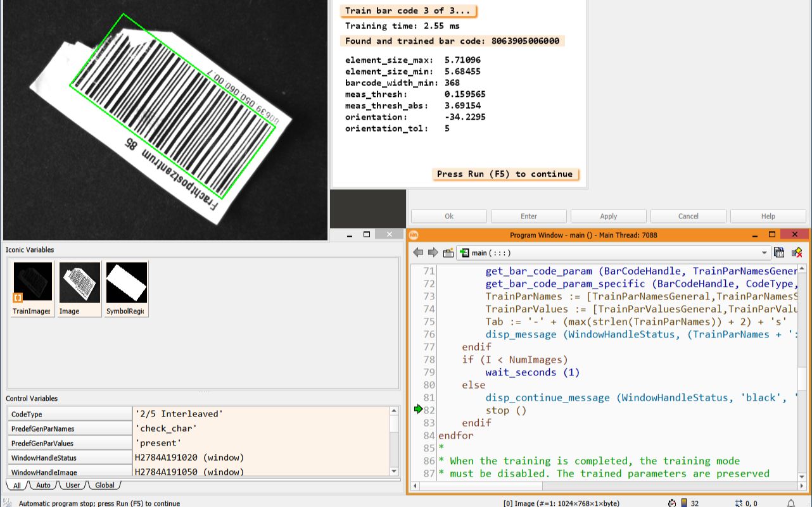Click the program counter arrow at line 82

point(418,410)
